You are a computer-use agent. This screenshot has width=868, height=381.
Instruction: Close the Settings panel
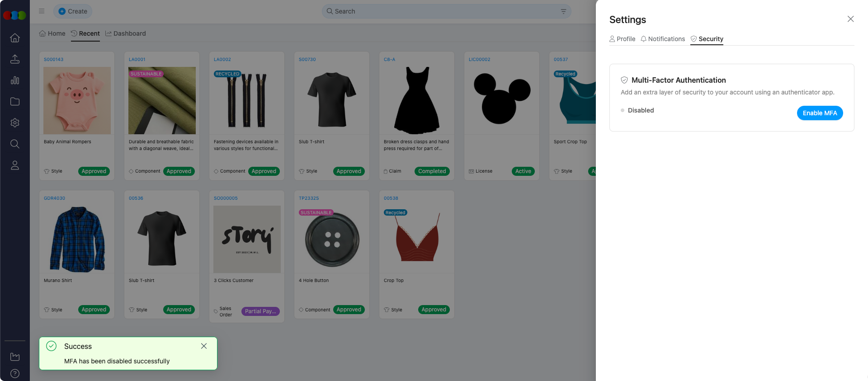coord(850,19)
